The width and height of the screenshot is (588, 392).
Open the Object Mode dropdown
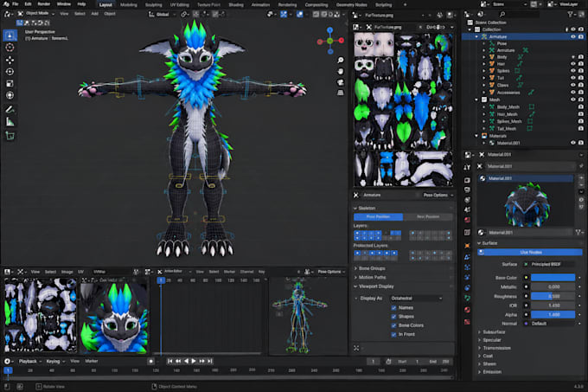36,14
